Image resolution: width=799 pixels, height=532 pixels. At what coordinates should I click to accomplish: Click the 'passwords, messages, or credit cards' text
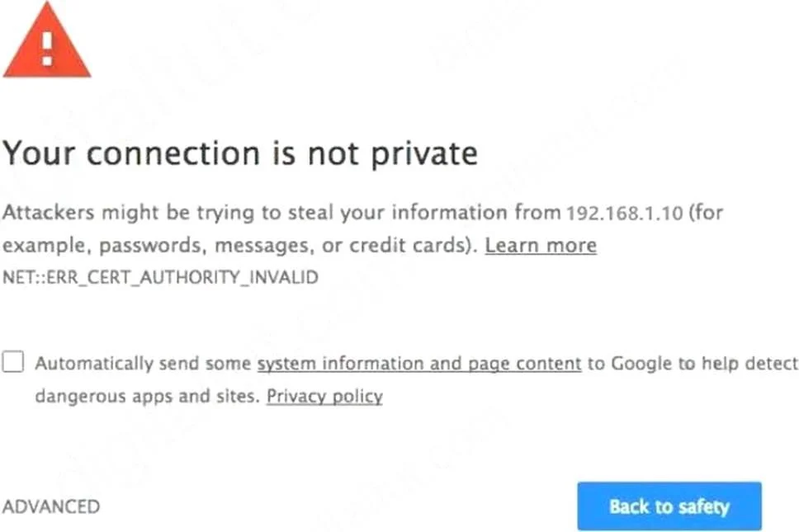(x=288, y=246)
